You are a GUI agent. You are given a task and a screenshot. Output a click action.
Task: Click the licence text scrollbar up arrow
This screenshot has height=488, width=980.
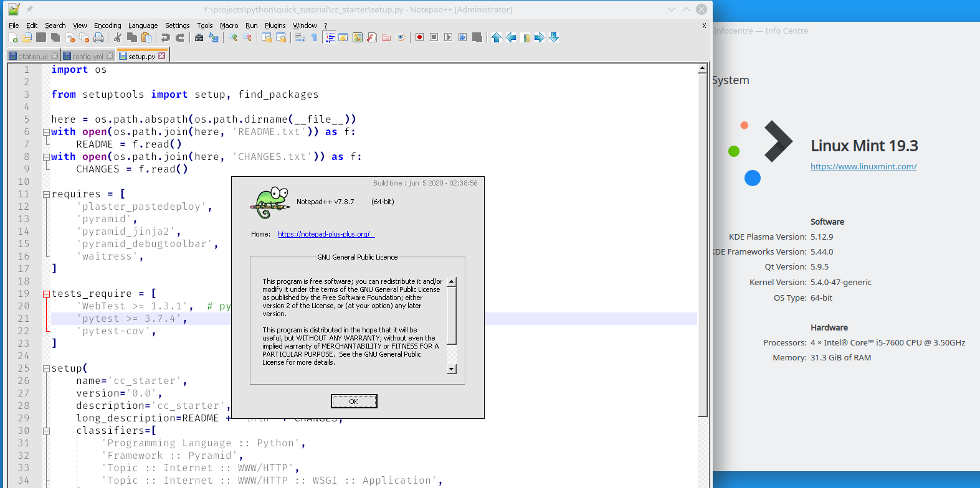coord(452,282)
